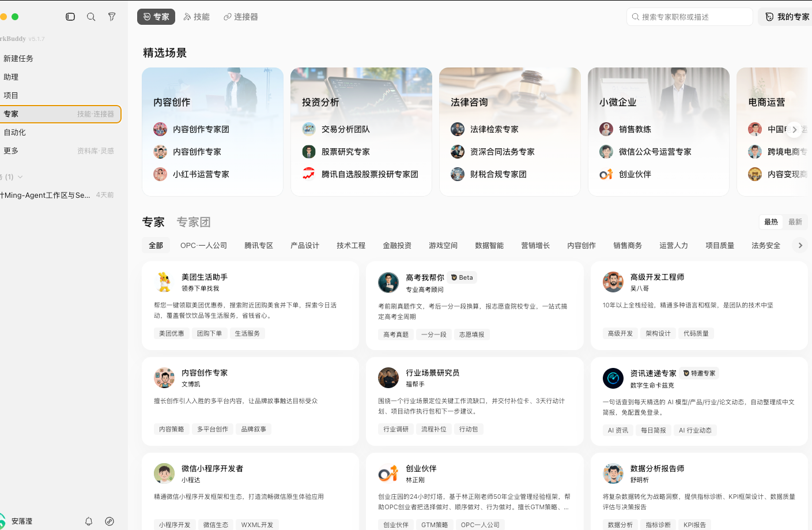Image resolution: width=812 pixels, height=530 pixels.
Task: Switch sorting to 最新
Action: (x=795, y=222)
